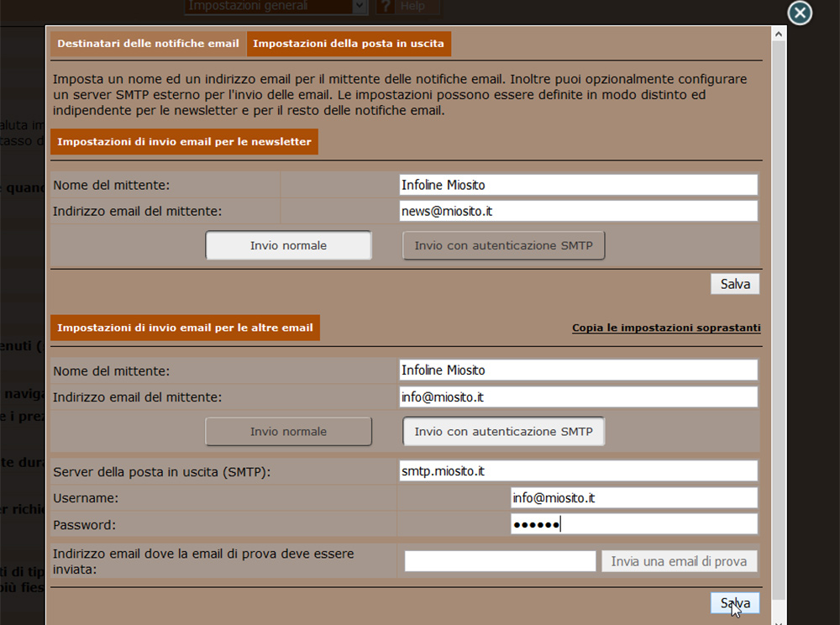
Task: Choose SMTP authentication for newsletter emails
Action: (503, 245)
